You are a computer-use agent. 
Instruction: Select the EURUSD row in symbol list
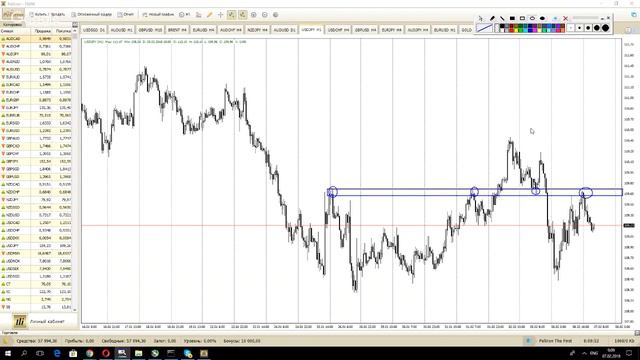pos(36,131)
